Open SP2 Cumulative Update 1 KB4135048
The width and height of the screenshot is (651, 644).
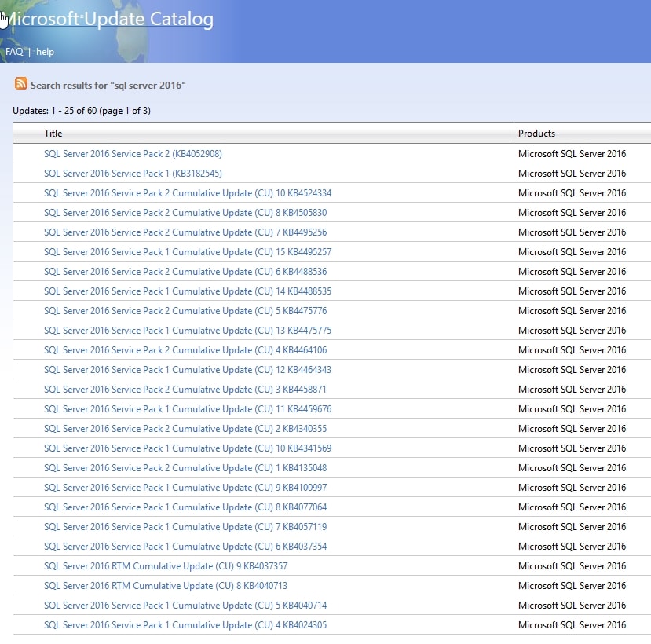click(x=185, y=468)
